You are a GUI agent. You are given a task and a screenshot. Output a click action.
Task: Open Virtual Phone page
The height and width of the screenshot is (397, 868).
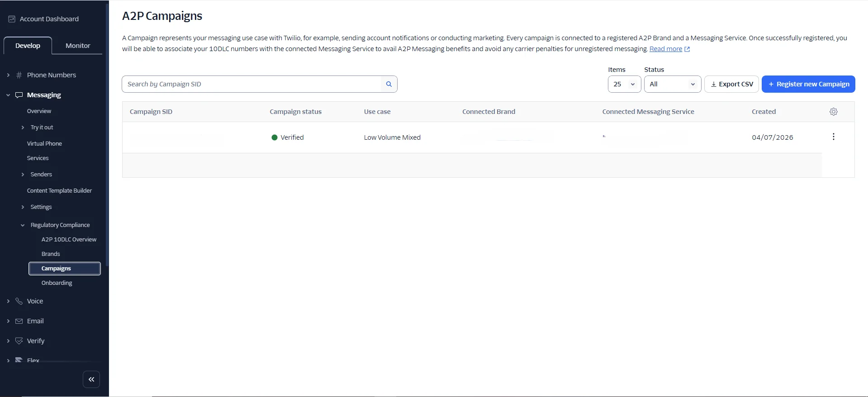pyautogui.click(x=44, y=144)
